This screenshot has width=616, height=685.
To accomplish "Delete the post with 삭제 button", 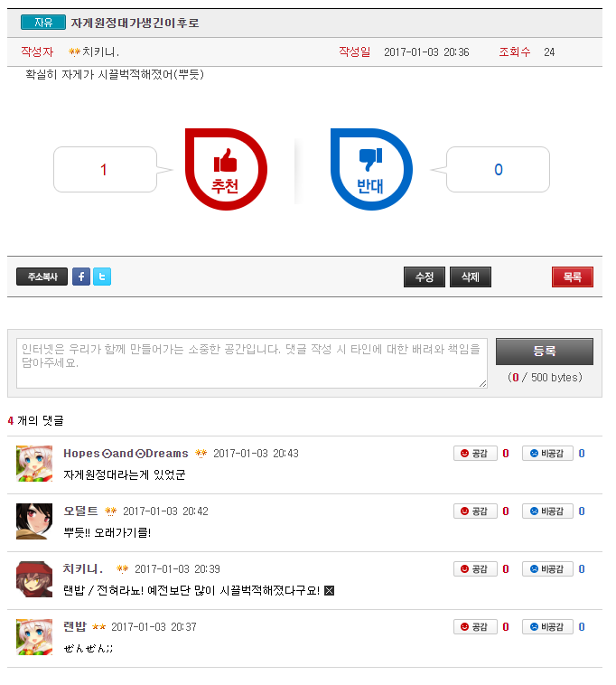I will (471, 277).
